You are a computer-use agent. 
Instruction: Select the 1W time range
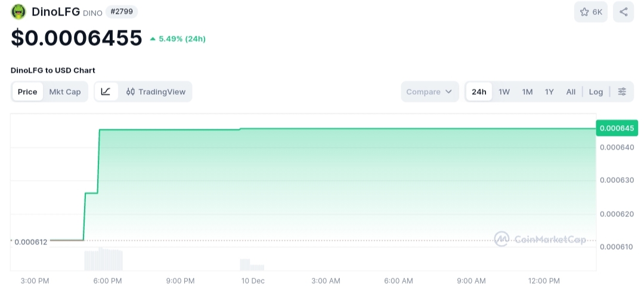(504, 92)
